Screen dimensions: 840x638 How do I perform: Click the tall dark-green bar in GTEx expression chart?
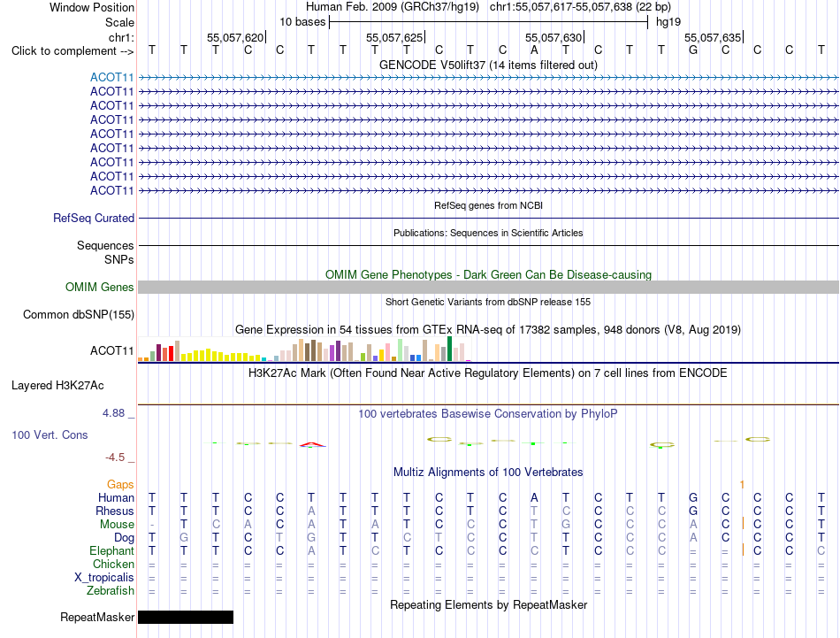tap(449, 349)
